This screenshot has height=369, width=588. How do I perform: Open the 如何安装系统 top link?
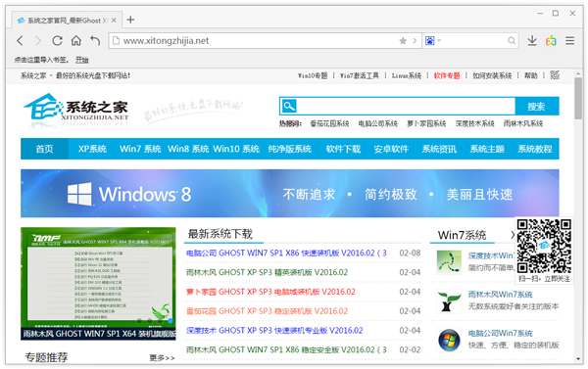492,75
